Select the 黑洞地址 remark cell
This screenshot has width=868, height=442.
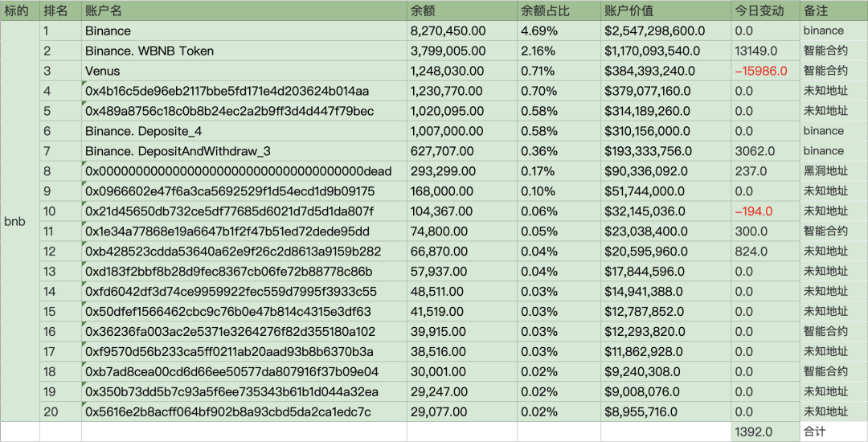coord(833,171)
